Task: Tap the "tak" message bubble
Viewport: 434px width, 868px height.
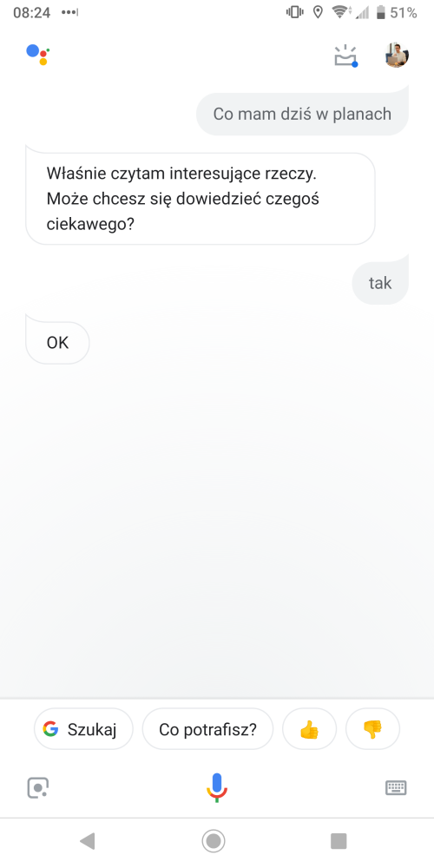Action: (380, 283)
